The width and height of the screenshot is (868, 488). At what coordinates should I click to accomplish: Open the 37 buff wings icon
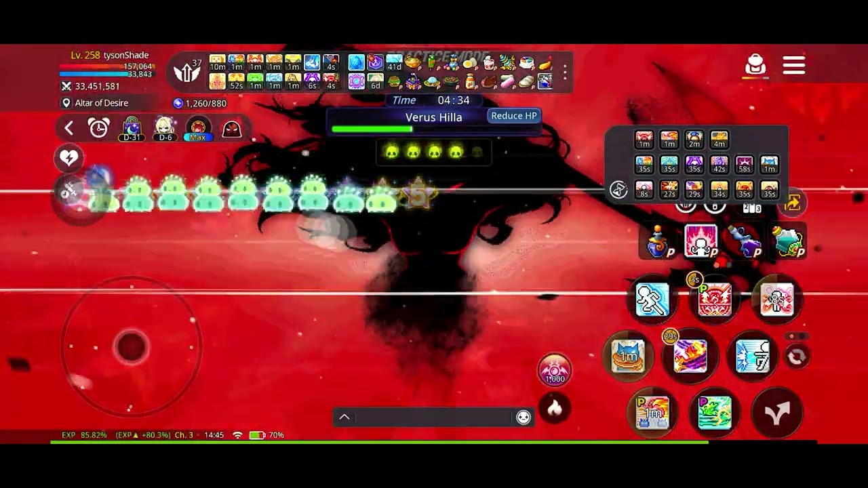point(187,70)
